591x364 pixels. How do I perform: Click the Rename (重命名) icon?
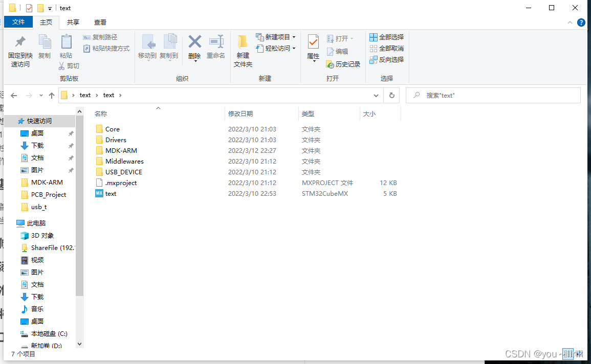click(x=216, y=41)
